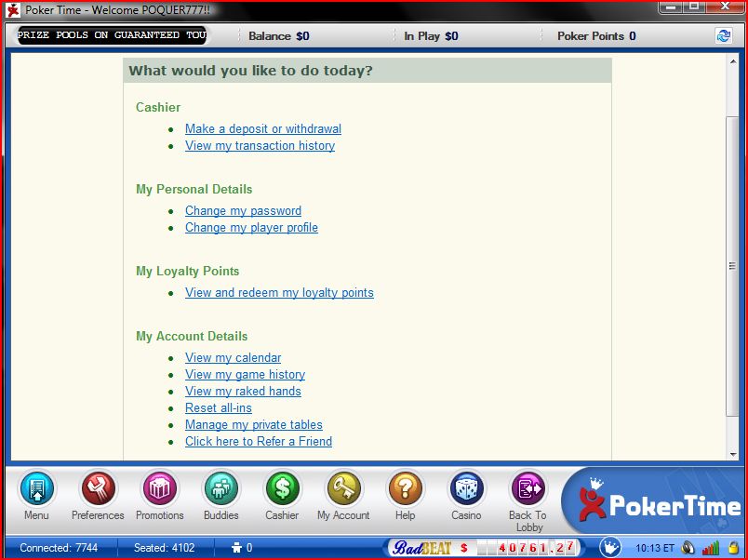Open Preferences wrench icon
Viewport: 748px width, 560px height.
98,488
